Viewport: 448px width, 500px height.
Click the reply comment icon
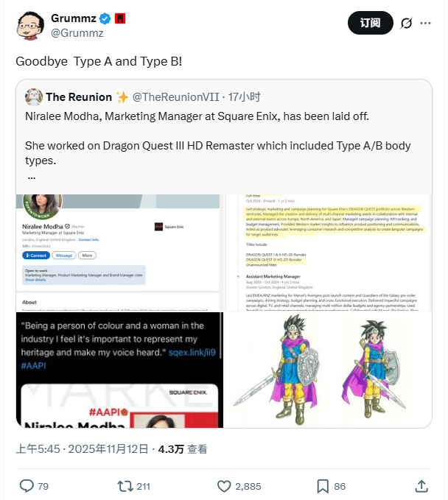[x=27, y=486]
